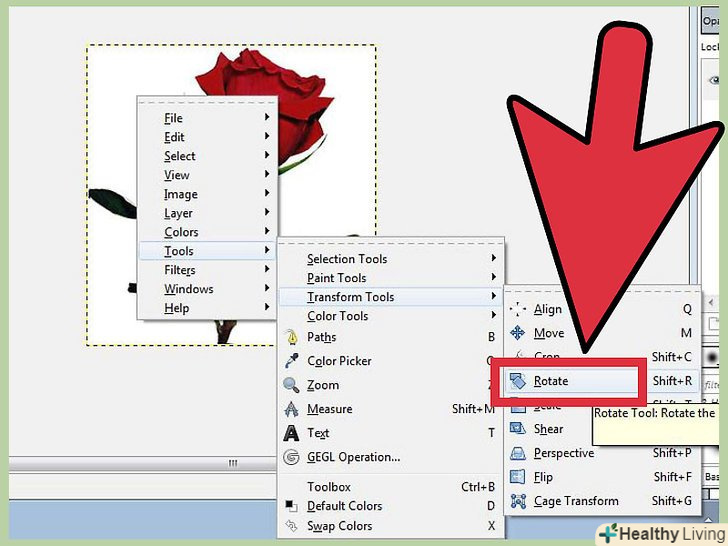The image size is (728, 546).
Task: Choose Default Colors menu item
Action: coord(390,506)
